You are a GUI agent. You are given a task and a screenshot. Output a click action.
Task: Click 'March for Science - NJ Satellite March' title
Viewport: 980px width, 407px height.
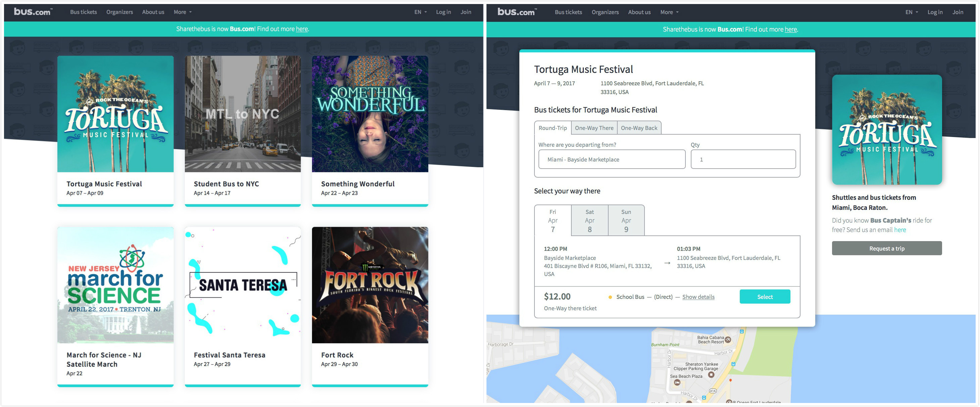[x=103, y=359]
